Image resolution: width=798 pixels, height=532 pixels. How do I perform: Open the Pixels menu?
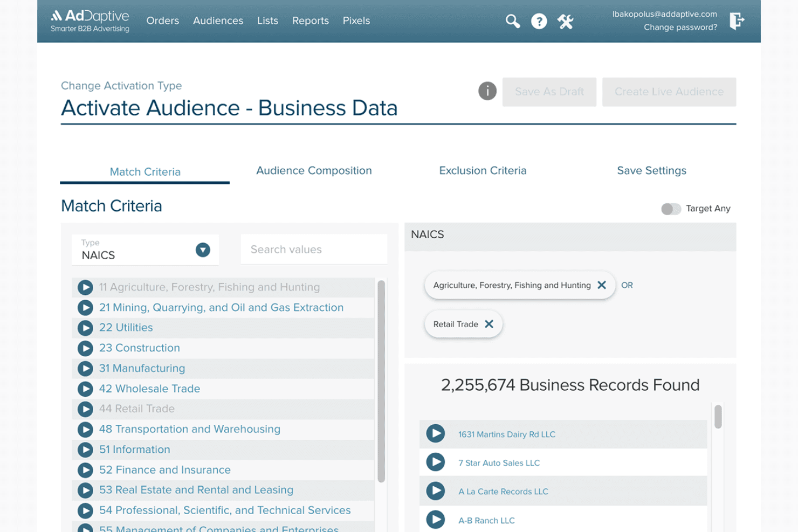click(x=356, y=20)
